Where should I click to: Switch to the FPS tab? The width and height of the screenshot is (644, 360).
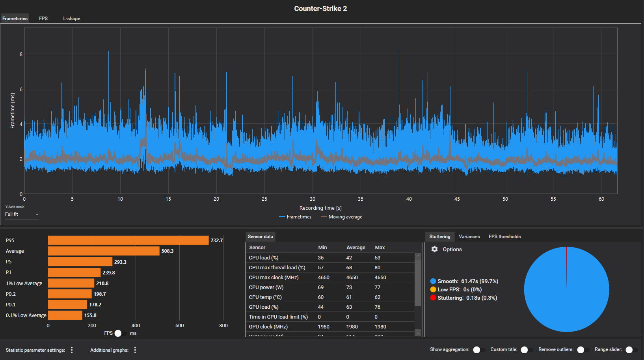click(x=43, y=19)
